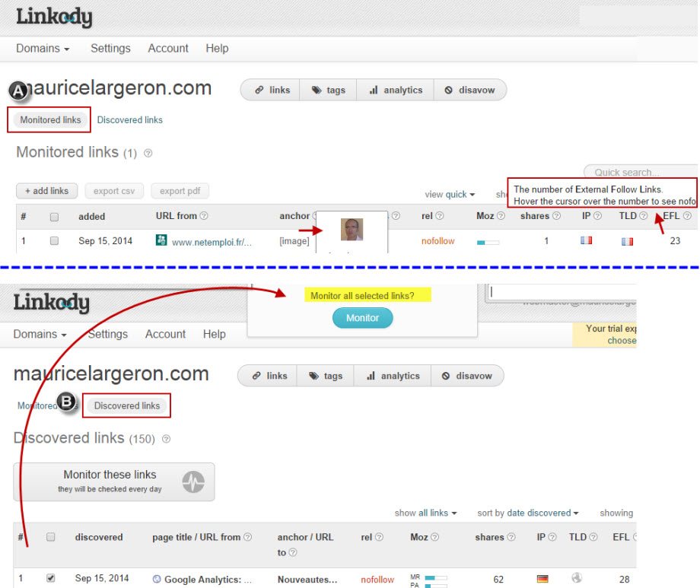The height and width of the screenshot is (588, 700).
Task: Click the Moz bar in netemploi row
Action: (488, 243)
